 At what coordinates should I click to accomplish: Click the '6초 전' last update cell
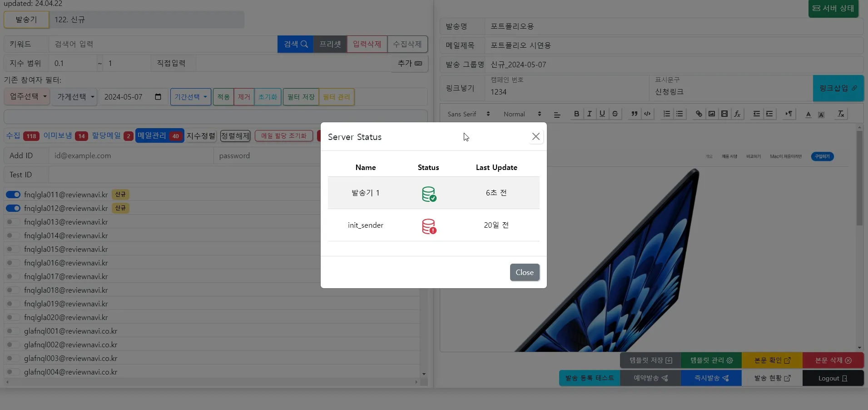(x=496, y=193)
